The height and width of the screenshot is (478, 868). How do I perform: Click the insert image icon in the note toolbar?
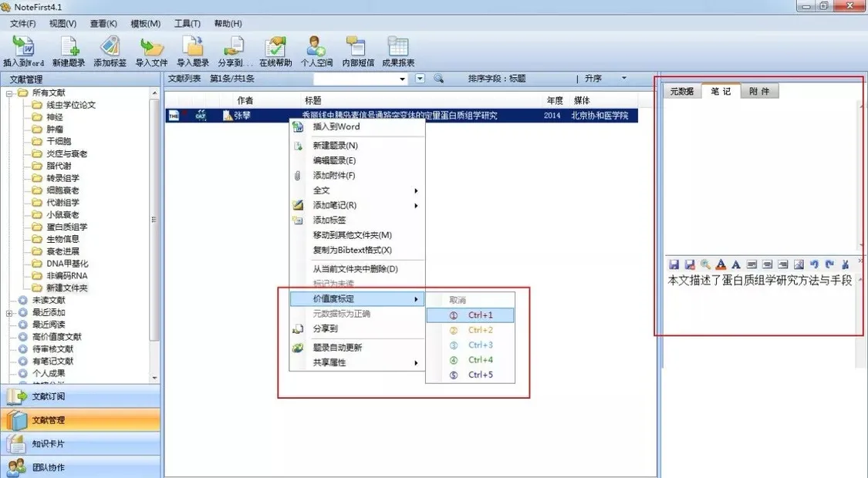point(799,264)
